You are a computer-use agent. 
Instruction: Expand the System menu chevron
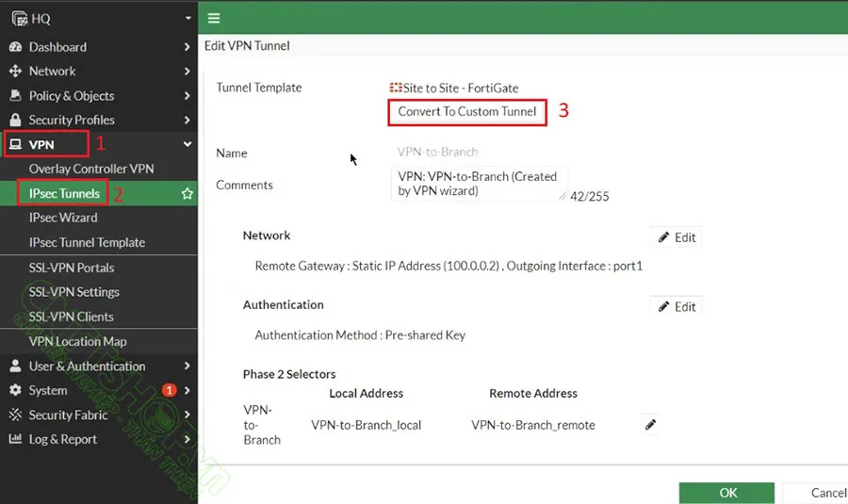(x=187, y=390)
